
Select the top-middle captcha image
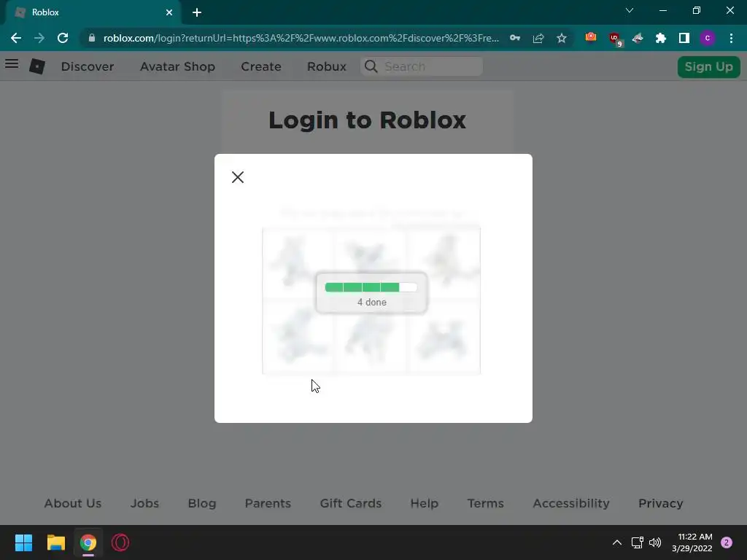(x=370, y=263)
